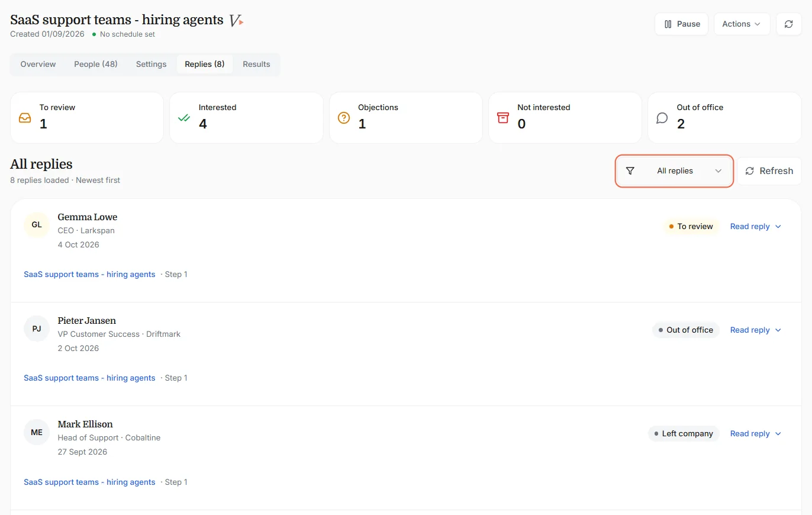Expand Read reply for Mark Ellison
The image size is (812, 515).
(x=756, y=434)
